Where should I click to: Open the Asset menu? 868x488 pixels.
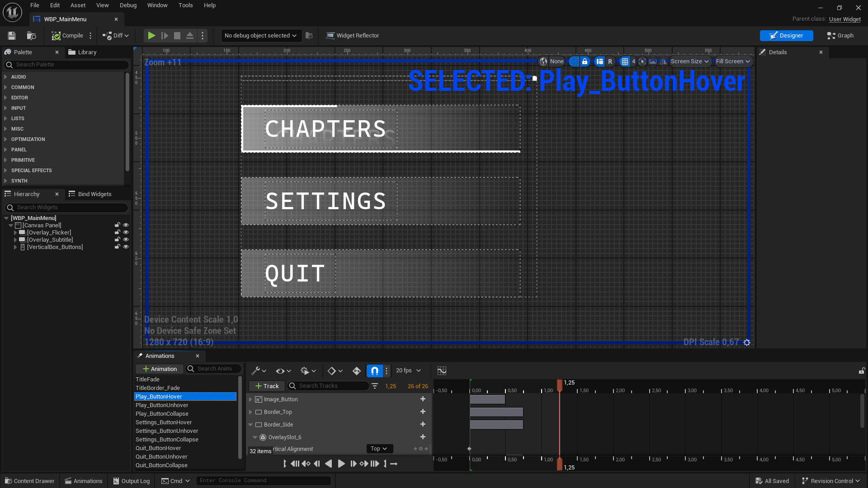(78, 5)
